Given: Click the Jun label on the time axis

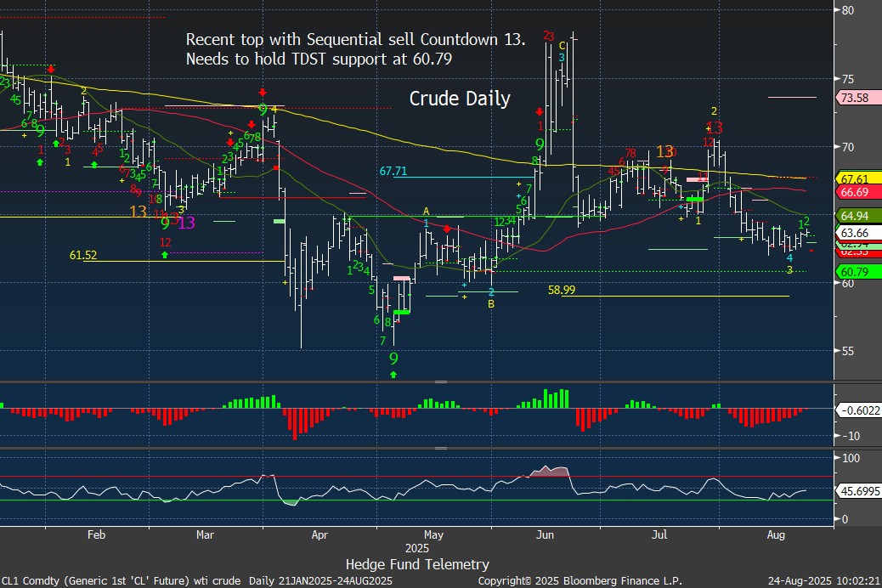Looking at the screenshot, I should click(546, 535).
